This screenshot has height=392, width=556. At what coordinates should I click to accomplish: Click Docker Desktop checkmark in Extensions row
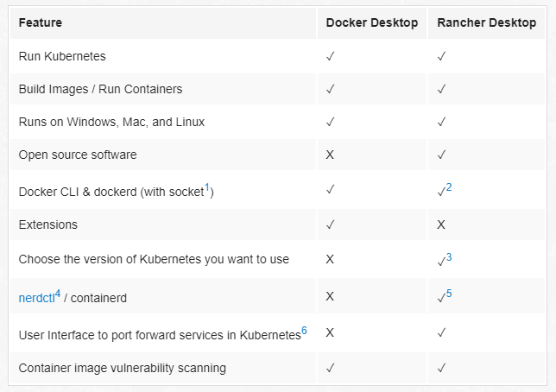pos(330,224)
